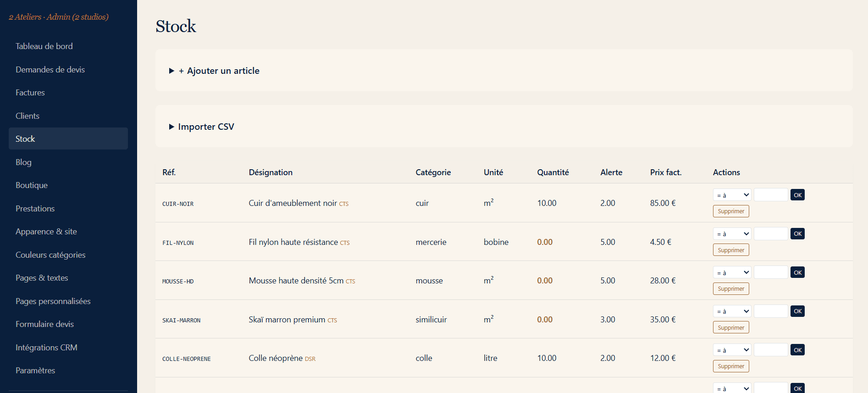
Task: Validate with OK on the SKAI-MARRON row
Action: pyautogui.click(x=798, y=311)
